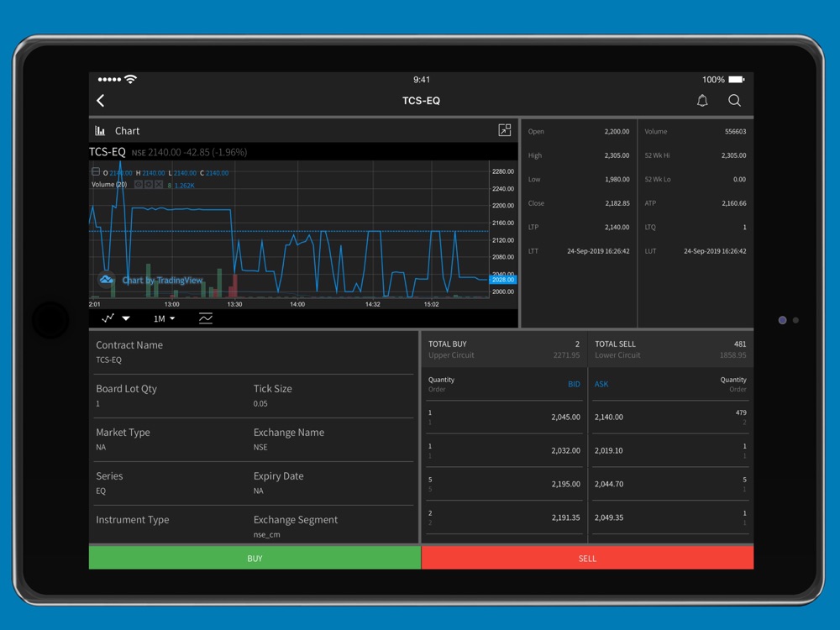The image size is (840, 630).
Task: Select the BID column header
Action: (574, 384)
